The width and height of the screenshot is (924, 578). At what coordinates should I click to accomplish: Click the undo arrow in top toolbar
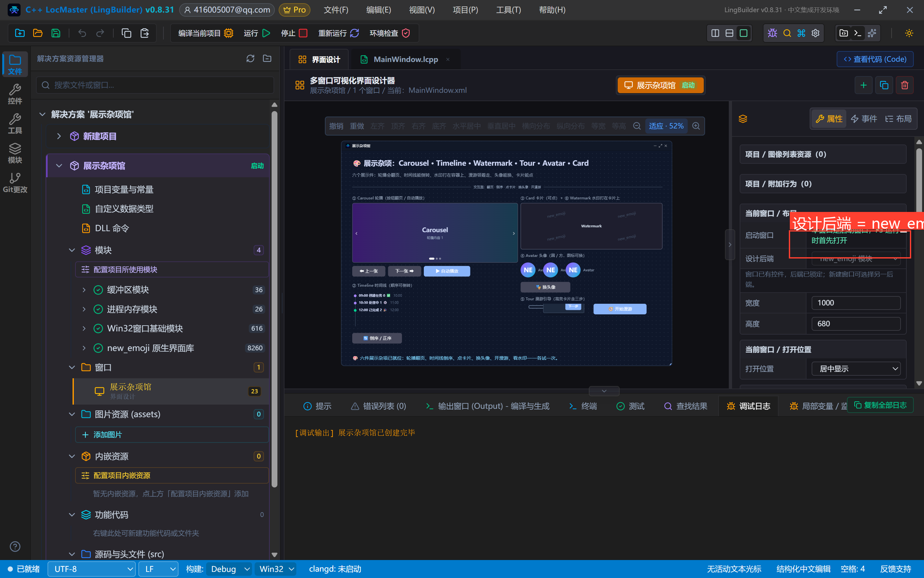[x=82, y=33]
